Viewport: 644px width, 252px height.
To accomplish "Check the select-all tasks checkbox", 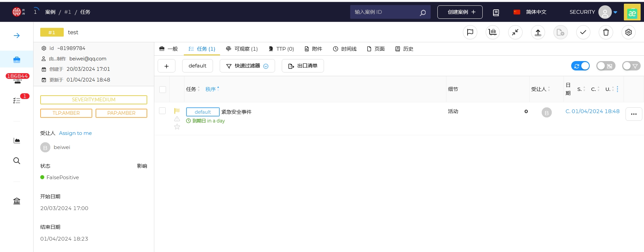I will click(163, 89).
